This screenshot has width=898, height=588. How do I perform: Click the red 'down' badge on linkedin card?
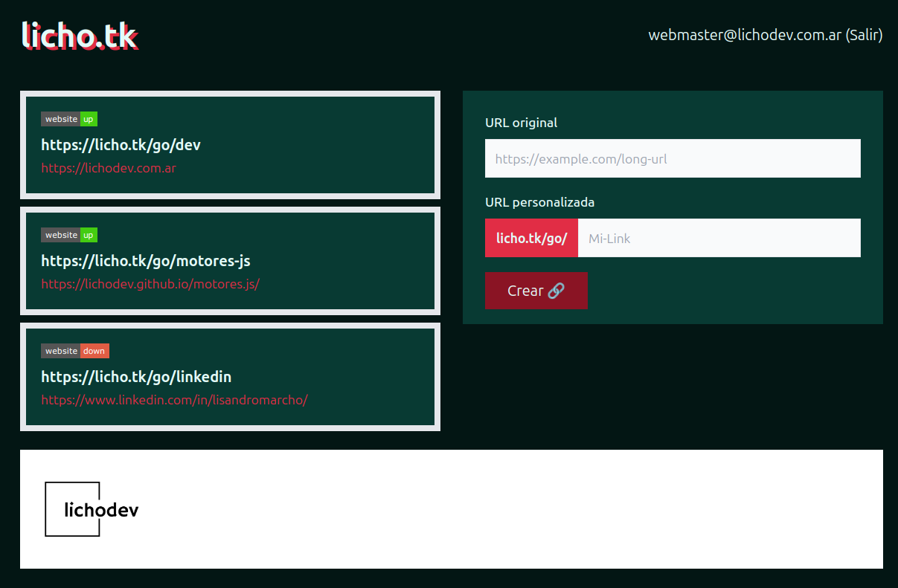94,350
